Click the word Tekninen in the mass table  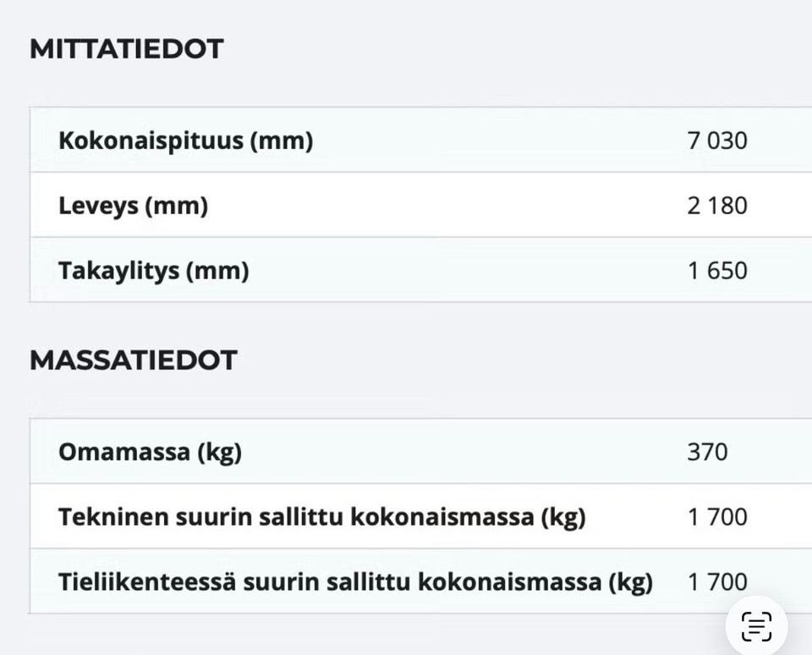click(101, 517)
